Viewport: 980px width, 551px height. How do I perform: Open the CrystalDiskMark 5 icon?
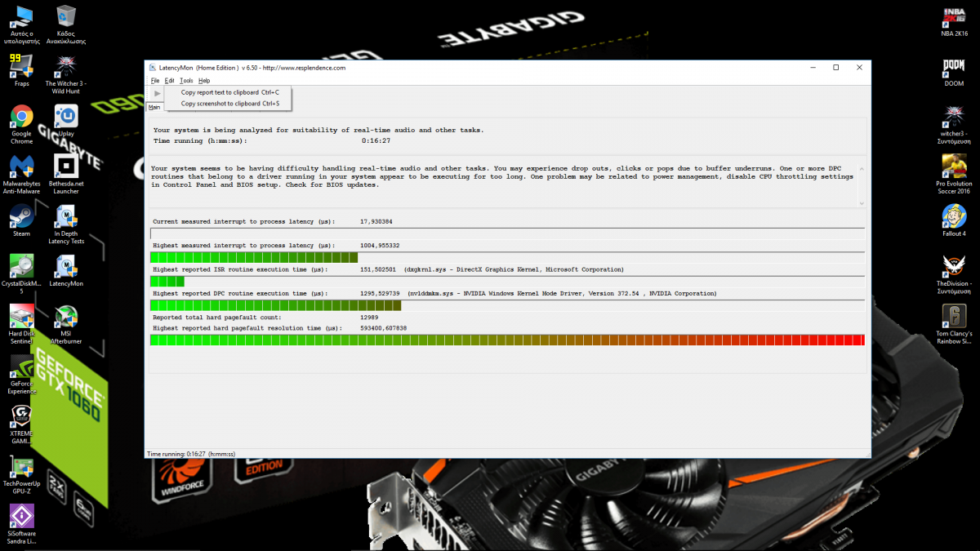21,274
